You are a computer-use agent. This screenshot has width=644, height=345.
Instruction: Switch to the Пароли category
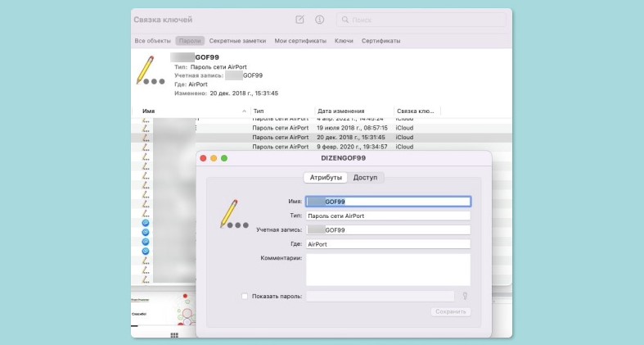tap(190, 41)
